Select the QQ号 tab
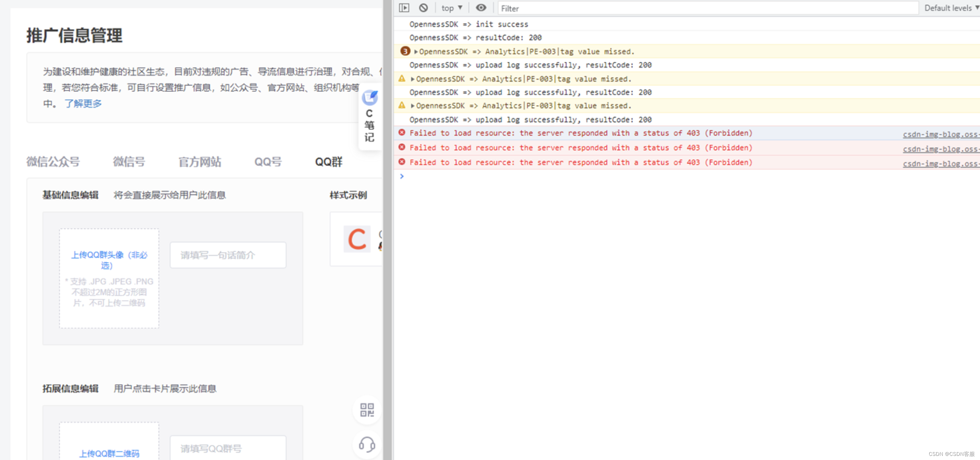980x460 pixels. click(268, 162)
